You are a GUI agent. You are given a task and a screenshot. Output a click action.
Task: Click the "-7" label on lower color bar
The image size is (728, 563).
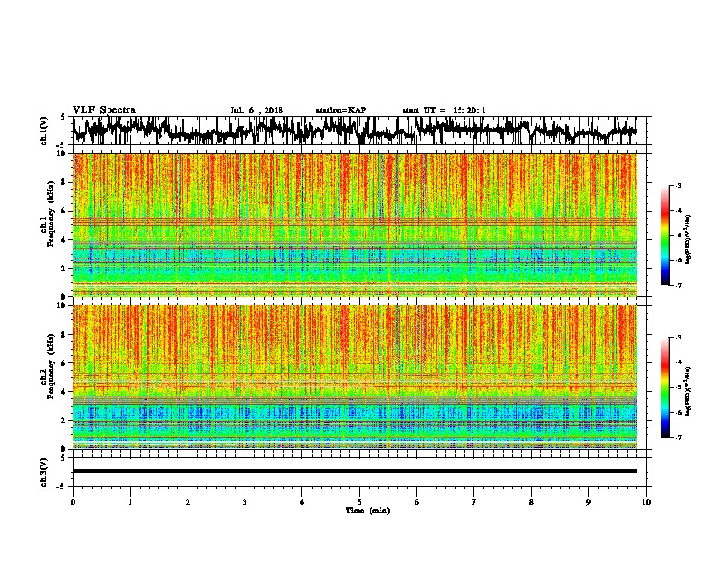(x=677, y=438)
